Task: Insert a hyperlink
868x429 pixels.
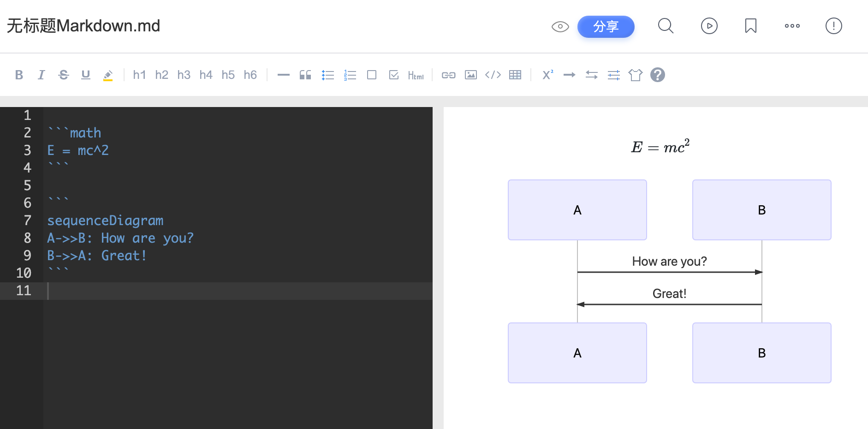Action: (x=448, y=75)
